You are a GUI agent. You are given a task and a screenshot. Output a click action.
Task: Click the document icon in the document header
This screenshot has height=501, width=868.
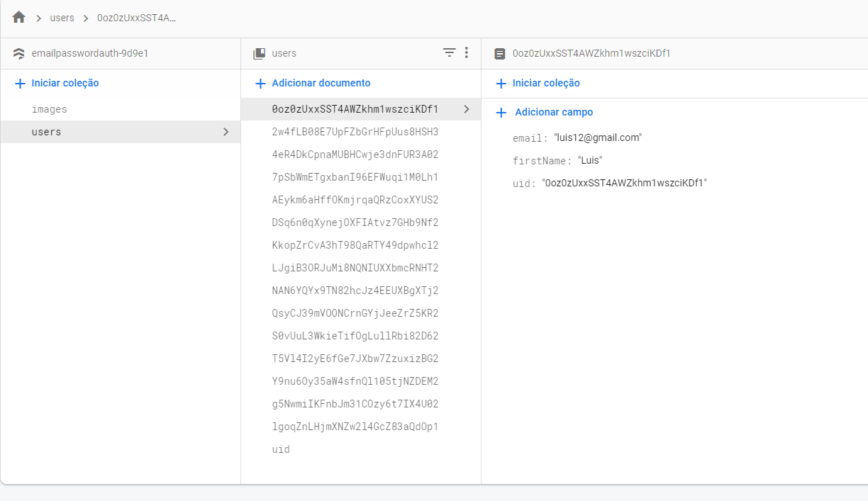click(500, 53)
